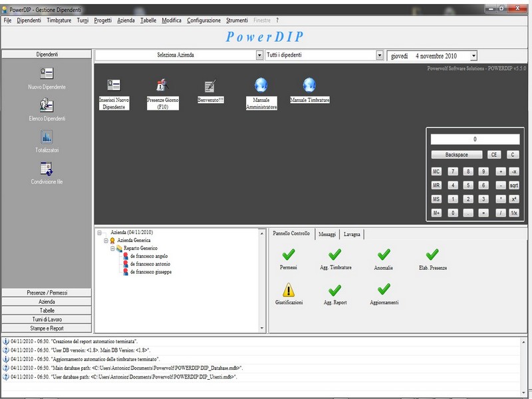Open Manuale Amministratore globe icon
This screenshot has width=532, height=399.
(261, 85)
